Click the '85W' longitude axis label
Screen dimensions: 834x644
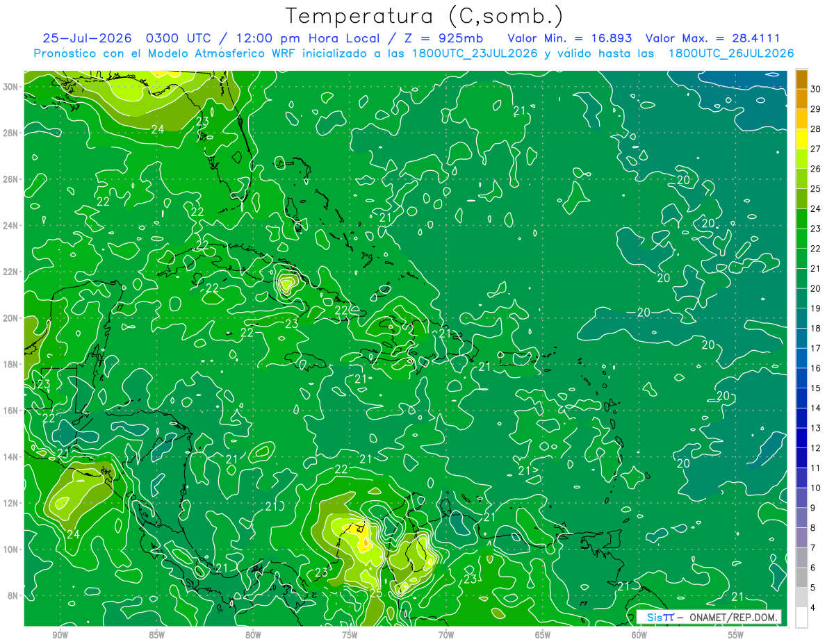(156, 635)
